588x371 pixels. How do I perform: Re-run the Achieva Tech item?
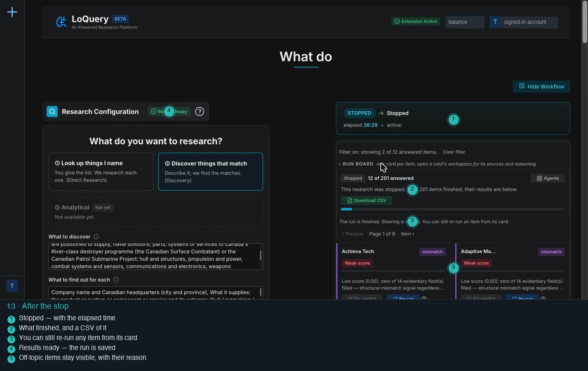coord(403,298)
